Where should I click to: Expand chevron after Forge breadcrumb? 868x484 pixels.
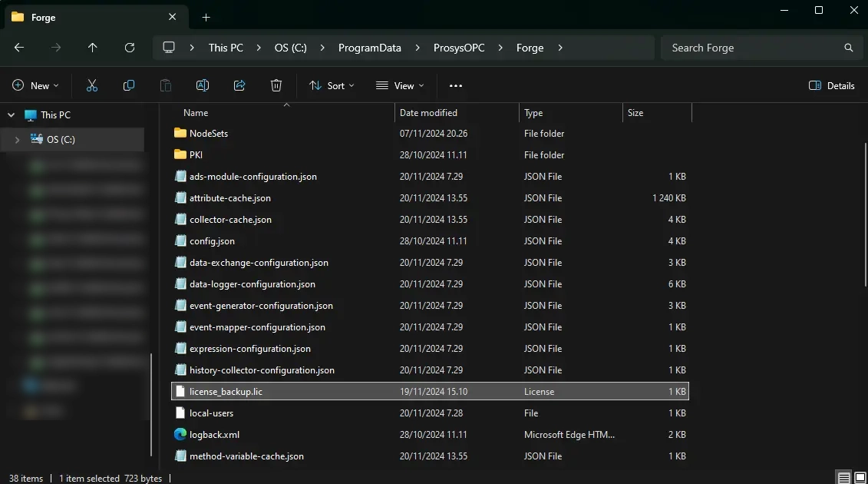click(560, 48)
